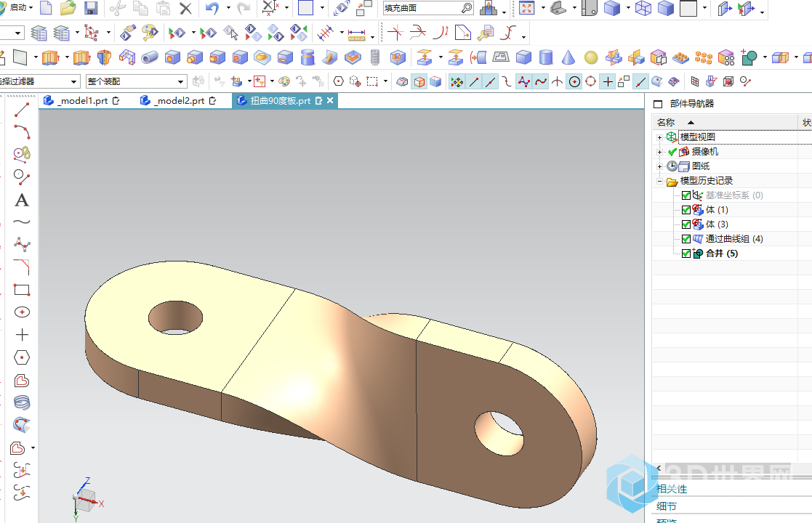This screenshot has width=812, height=523.
Task: Select the Polygon hexagon tool
Action: click(22, 357)
